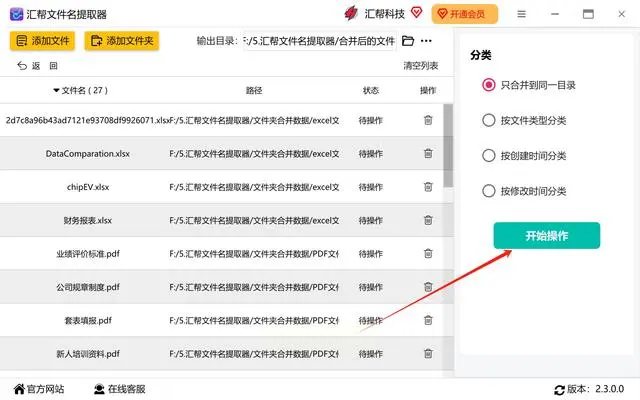This screenshot has height=400, width=640.
Task: Select file name 业绩评价标准.pdf
Action: pyautogui.click(x=88, y=254)
